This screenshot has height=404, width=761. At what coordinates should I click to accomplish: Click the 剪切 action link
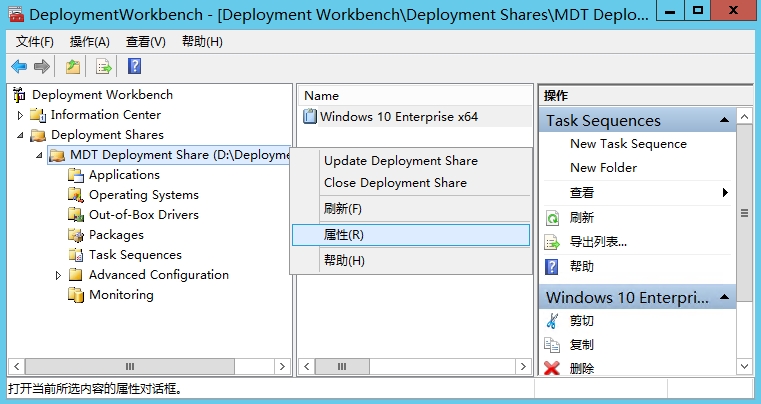click(x=581, y=321)
